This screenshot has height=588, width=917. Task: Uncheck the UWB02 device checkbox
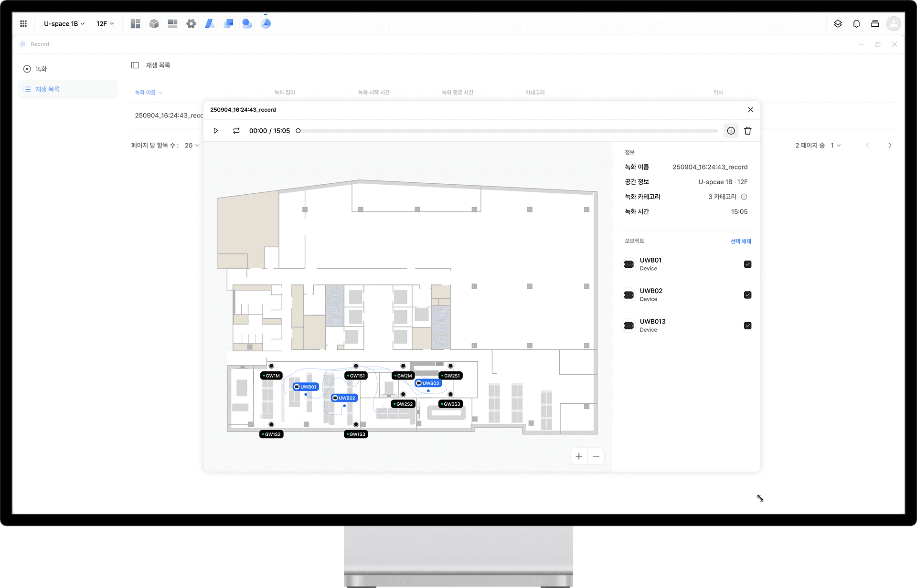[747, 295]
